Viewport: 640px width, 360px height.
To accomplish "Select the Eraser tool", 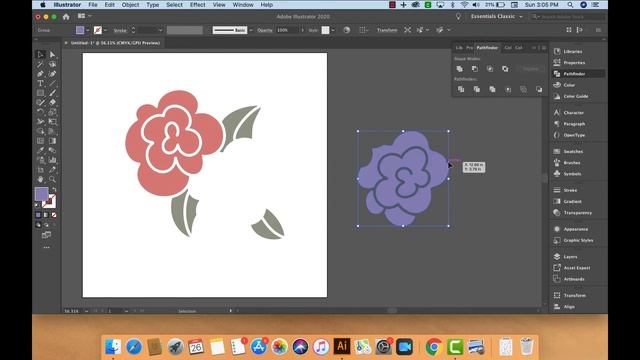I will 53,102.
